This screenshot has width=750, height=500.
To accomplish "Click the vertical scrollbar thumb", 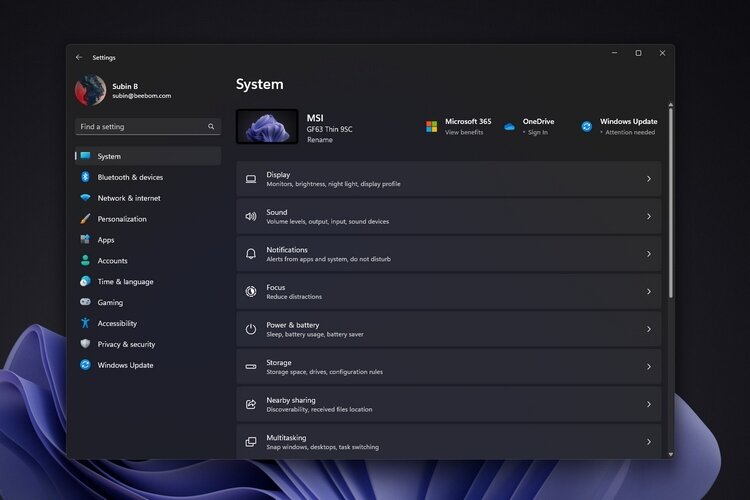I will [671, 202].
